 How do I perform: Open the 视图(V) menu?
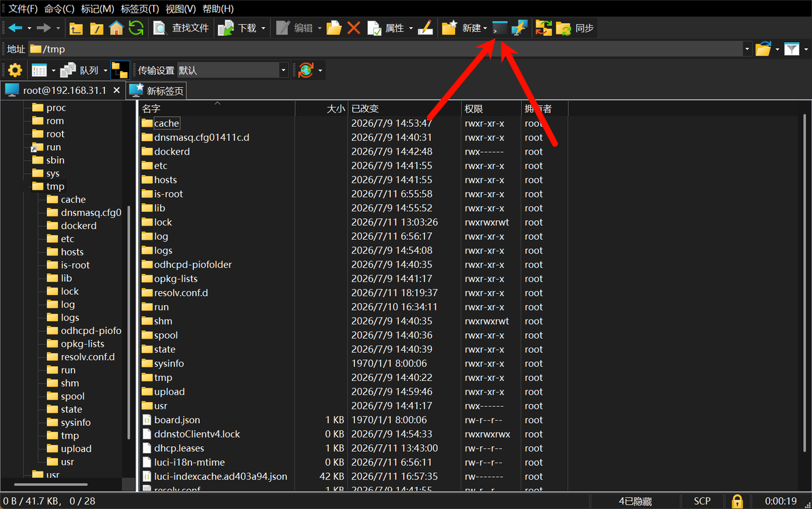point(181,9)
